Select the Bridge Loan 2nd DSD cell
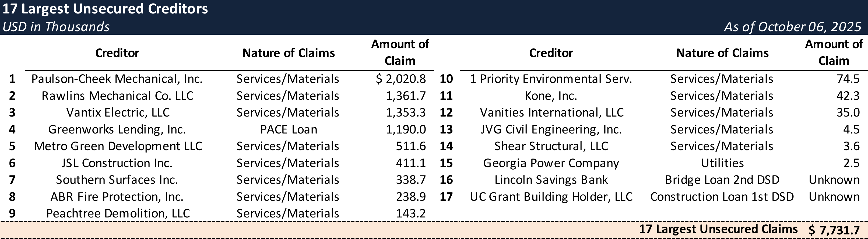Viewport: 868px width, 239px height. (722, 180)
